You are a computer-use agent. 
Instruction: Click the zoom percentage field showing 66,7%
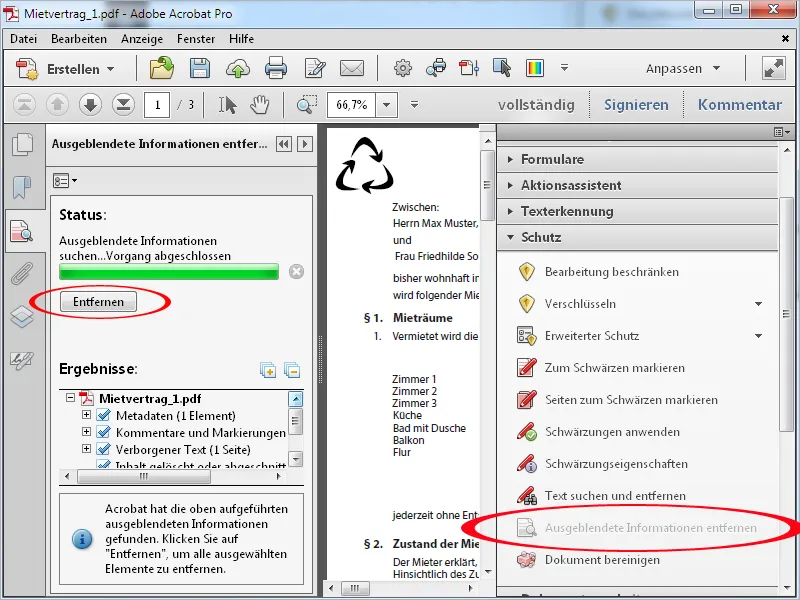pyautogui.click(x=352, y=105)
